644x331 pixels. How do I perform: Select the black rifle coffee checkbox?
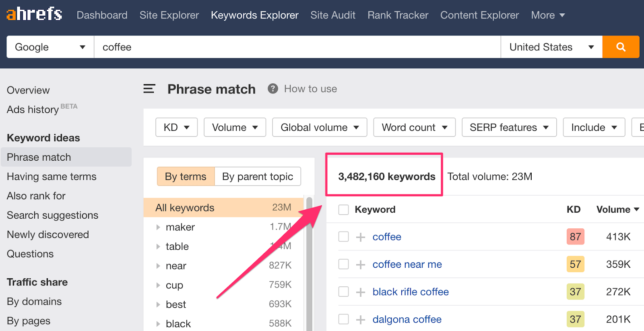coord(343,292)
